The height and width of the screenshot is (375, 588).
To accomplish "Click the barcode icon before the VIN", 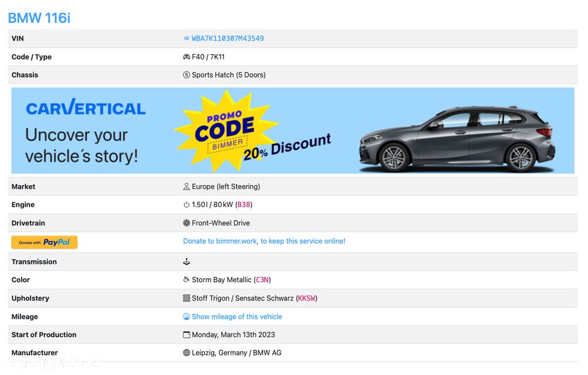I will (186, 38).
